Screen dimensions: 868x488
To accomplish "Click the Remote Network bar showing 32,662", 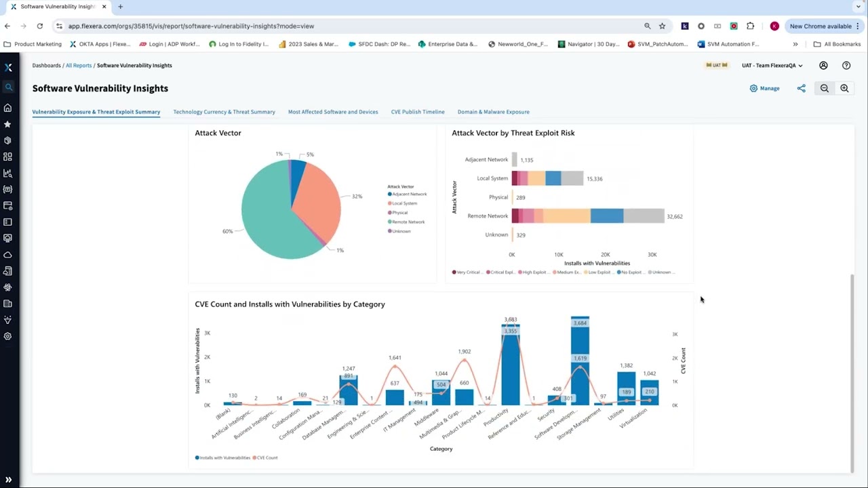I will pos(588,216).
